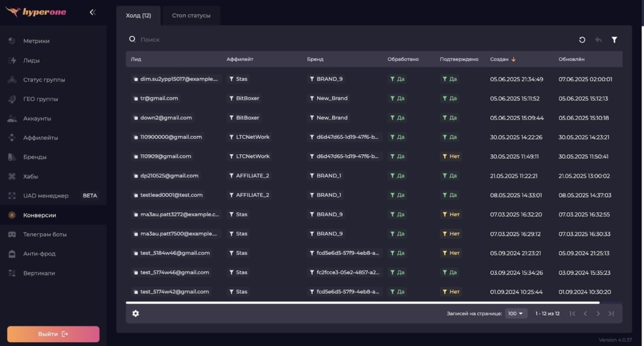Go to next page arrow
Image resolution: width=644 pixels, height=346 pixels.
(598, 313)
